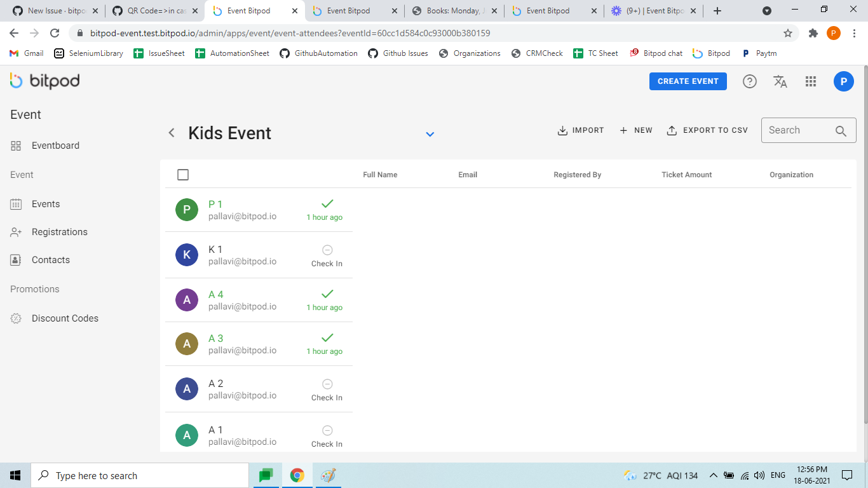This screenshot has width=868, height=488.
Task: Click the CREATE EVENT button
Action: click(688, 81)
